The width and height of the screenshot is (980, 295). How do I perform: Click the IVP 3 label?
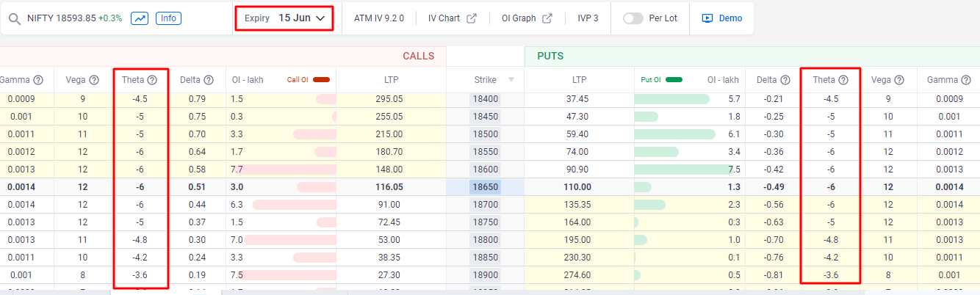tap(586, 18)
